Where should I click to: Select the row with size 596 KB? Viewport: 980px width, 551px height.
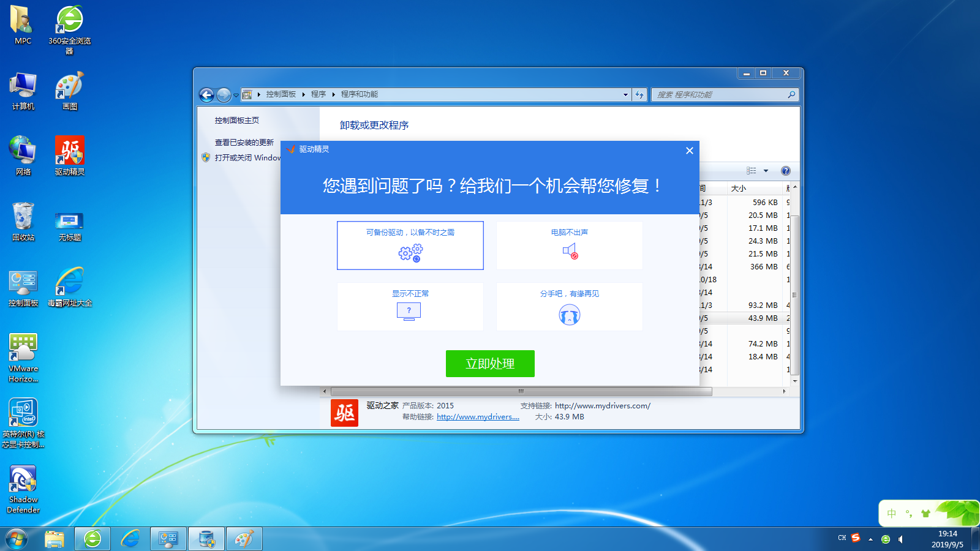(745, 202)
